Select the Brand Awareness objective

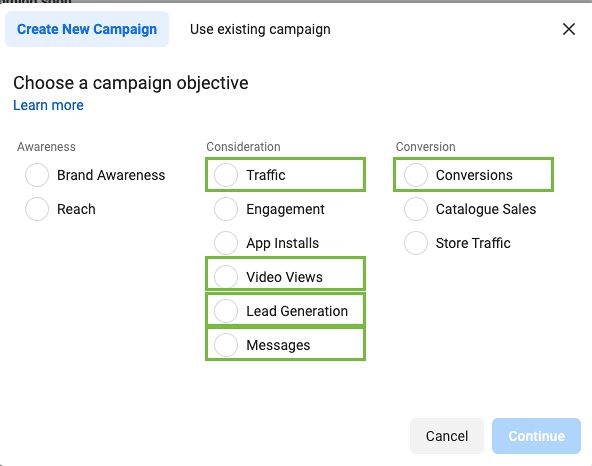[x=37, y=175]
